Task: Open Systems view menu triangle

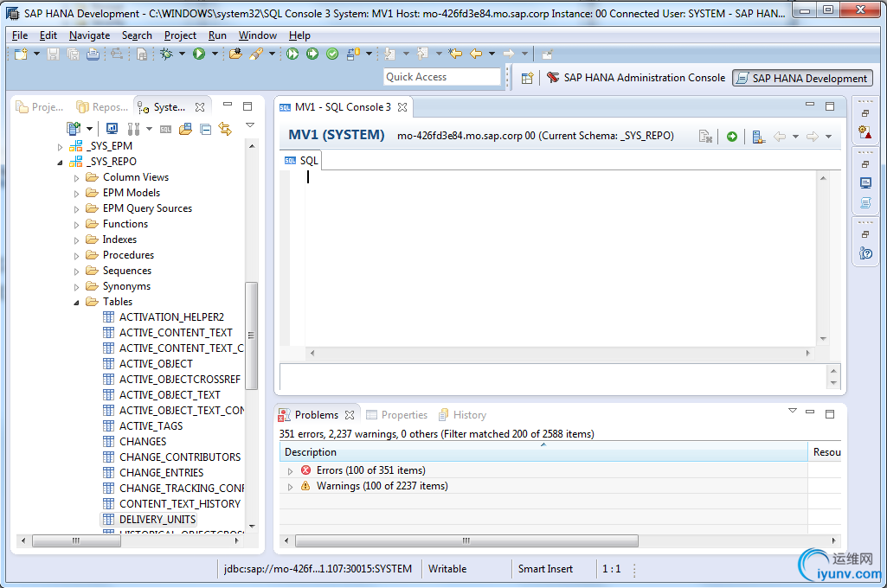Action: tap(250, 125)
